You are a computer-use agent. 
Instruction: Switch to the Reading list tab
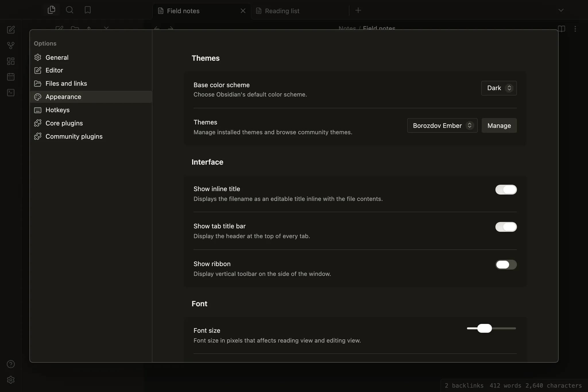(300, 11)
